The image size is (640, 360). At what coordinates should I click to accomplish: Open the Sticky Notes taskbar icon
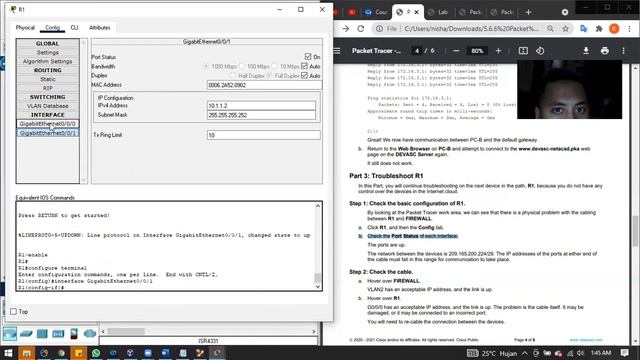pyautogui.click(x=78, y=353)
